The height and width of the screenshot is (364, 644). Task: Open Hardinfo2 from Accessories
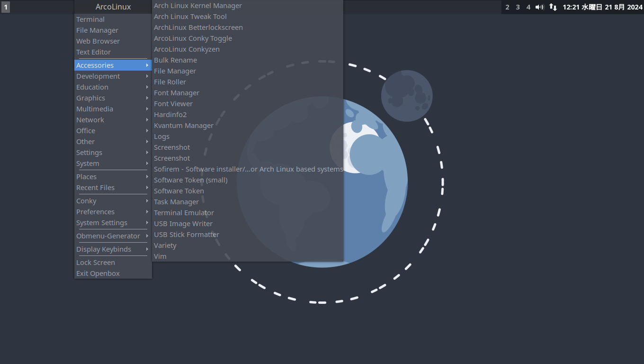(x=248, y=115)
